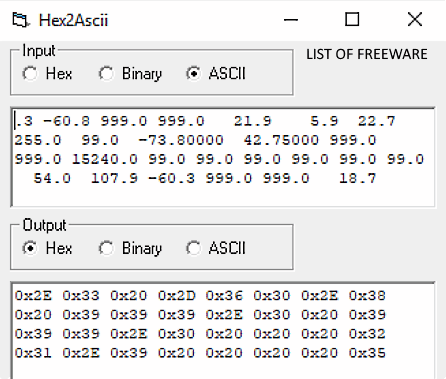The width and height of the screenshot is (446, 379).
Task: Minimize the Hex2Ascii window
Action: pyautogui.click(x=291, y=20)
